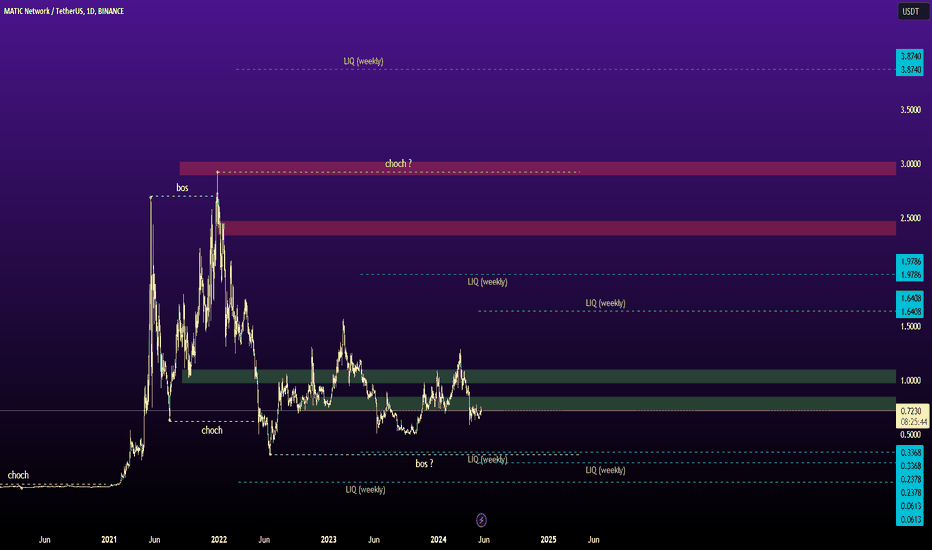Click the 3.0000 price axis label
Screen dimensions: 932x550
(910, 164)
